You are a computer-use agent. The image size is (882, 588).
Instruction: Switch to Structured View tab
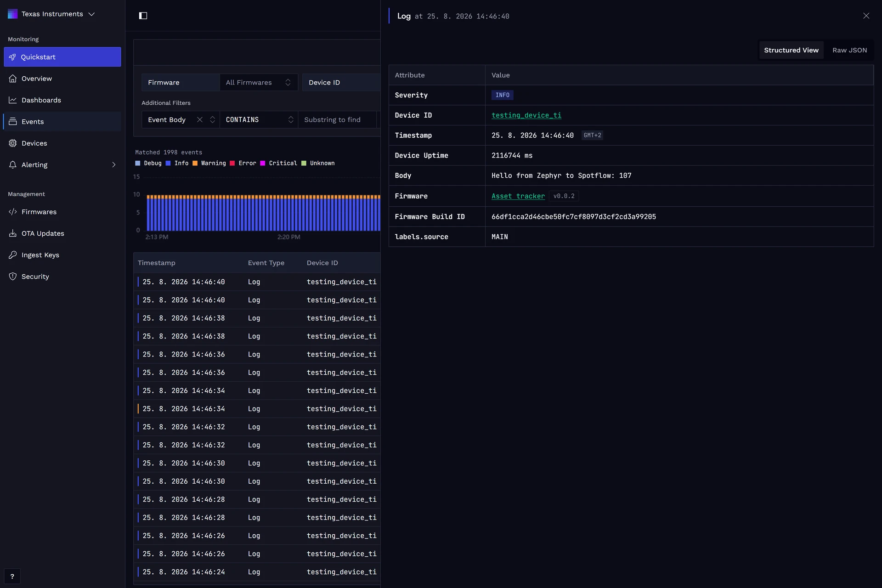coord(791,50)
